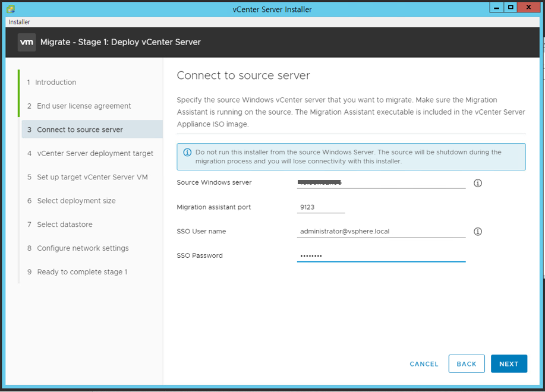
Task: Focus the SSO User name field
Action: click(382, 231)
